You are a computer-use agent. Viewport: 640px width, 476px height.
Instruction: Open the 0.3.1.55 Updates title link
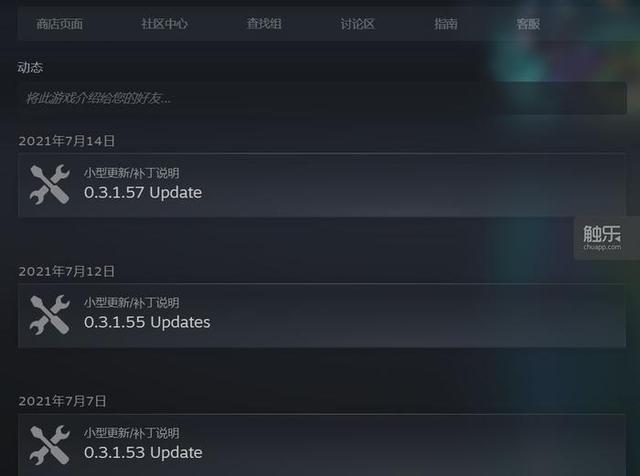click(147, 323)
